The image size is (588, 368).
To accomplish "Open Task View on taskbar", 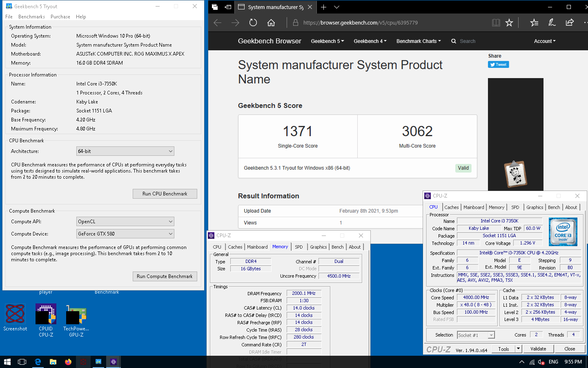I will click(x=22, y=362).
